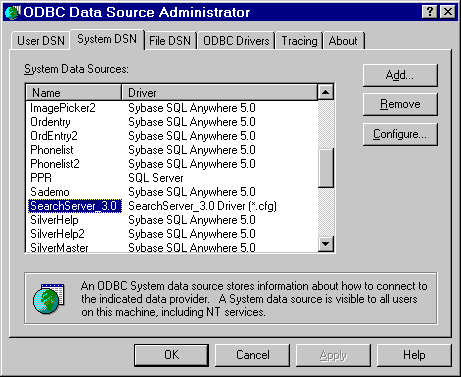Click the Remove button
Screen dimensions: 461x377
400,104
